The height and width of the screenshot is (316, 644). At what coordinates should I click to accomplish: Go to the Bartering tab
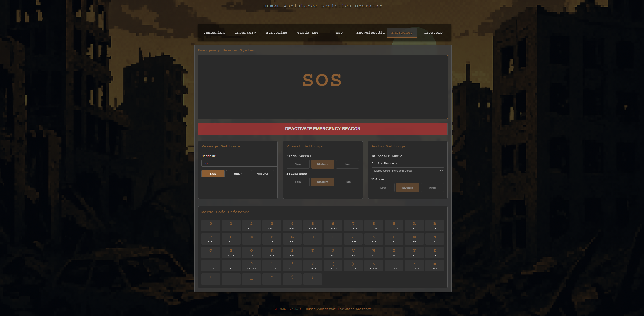[x=276, y=33]
